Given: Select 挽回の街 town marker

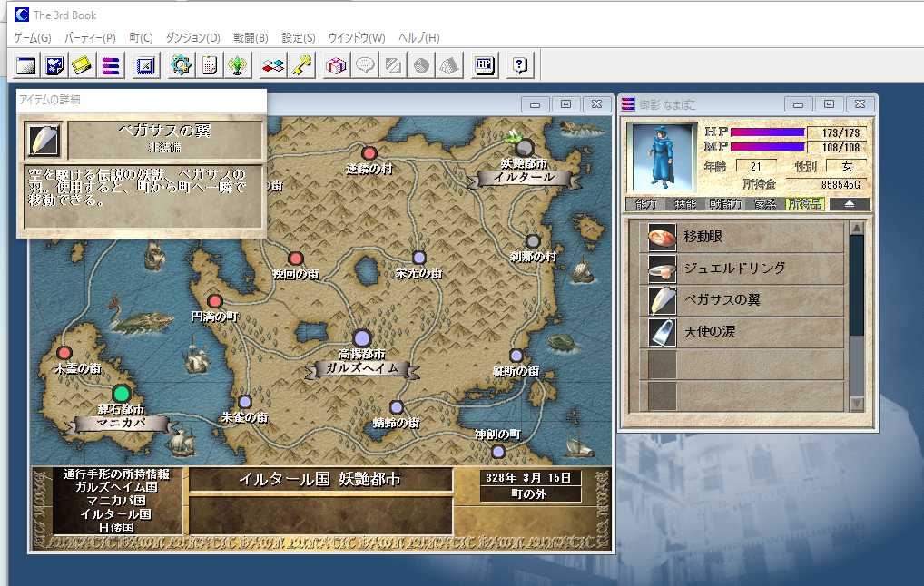Looking at the screenshot, I should tap(296, 259).
